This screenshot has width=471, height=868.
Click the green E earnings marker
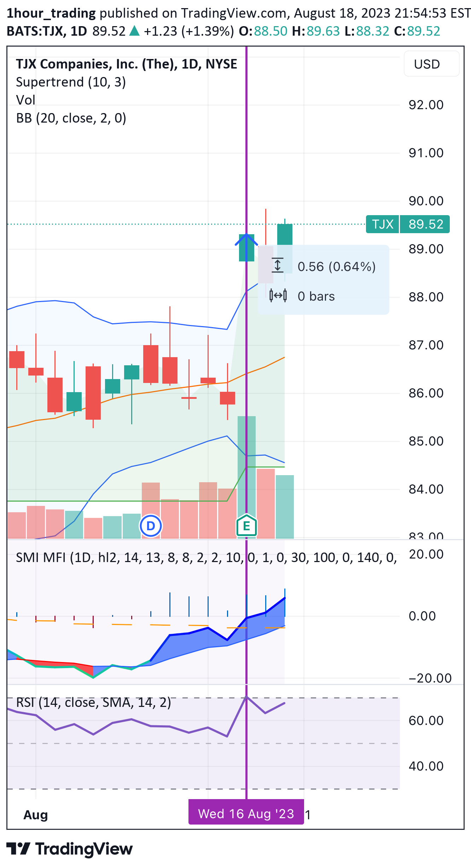point(246,526)
